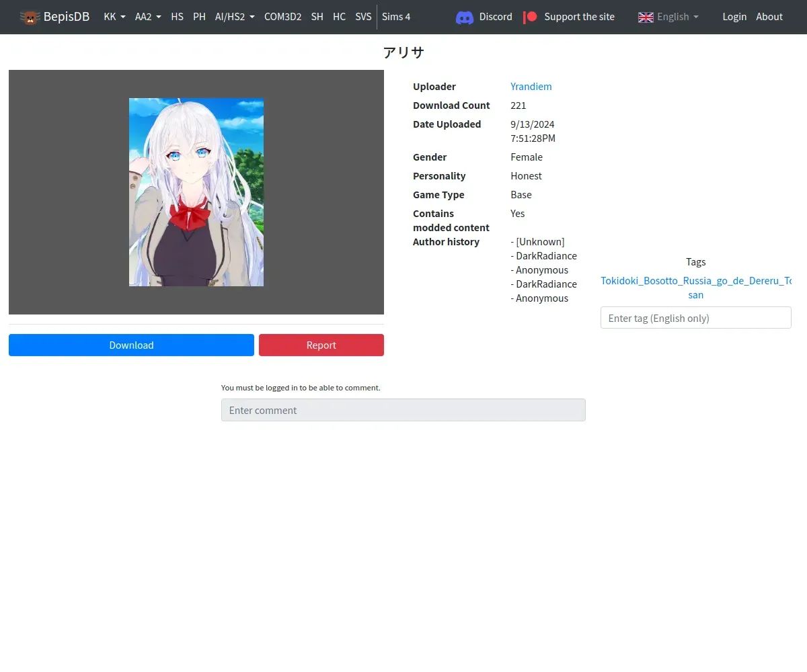Select the download count value 221
Viewport: 807px width, 672px height.
pos(518,105)
